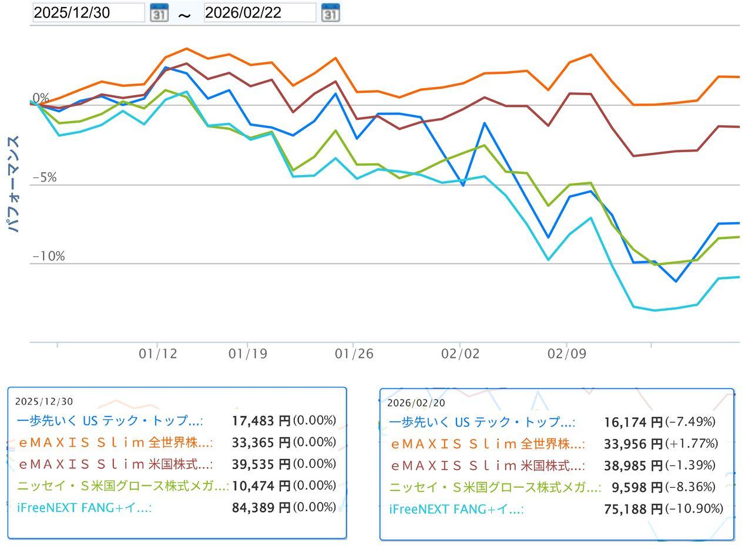
Task: Select 一歩先いく US テック・トップ in the 2026/02/20 panel
Action: (x=482, y=422)
